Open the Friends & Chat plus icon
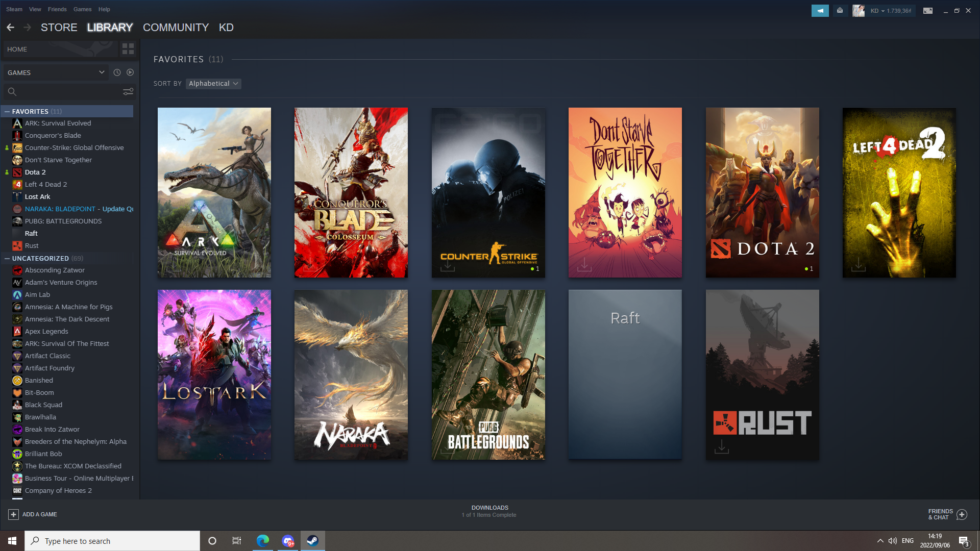Viewport: 980px width, 551px height. click(x=962, y=514)
